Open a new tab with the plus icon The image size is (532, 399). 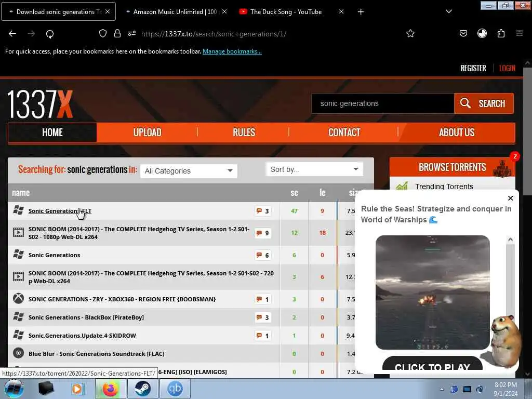[x=361, y=12]
